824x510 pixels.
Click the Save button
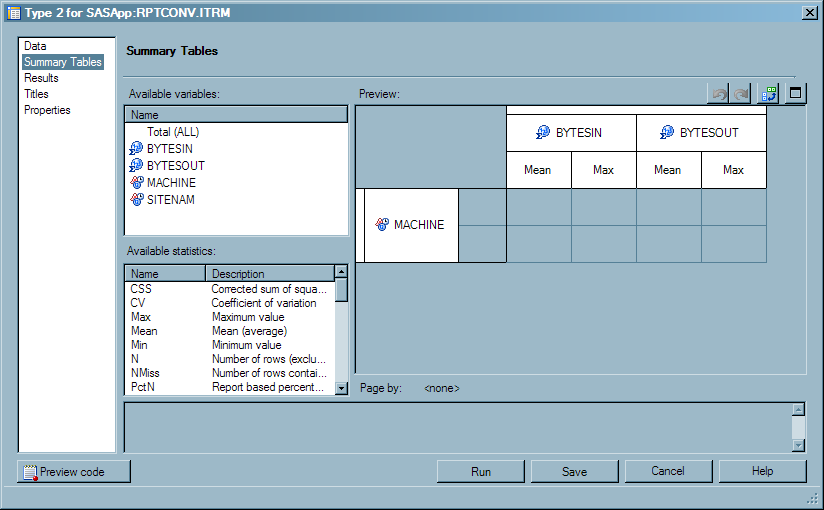pos(574,472)
